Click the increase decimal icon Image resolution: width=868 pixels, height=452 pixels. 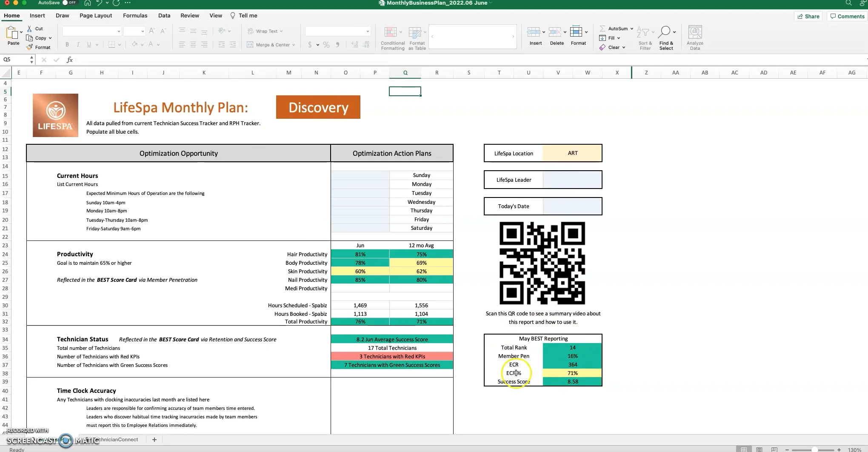pyautogui.click(x=355, y=45)
